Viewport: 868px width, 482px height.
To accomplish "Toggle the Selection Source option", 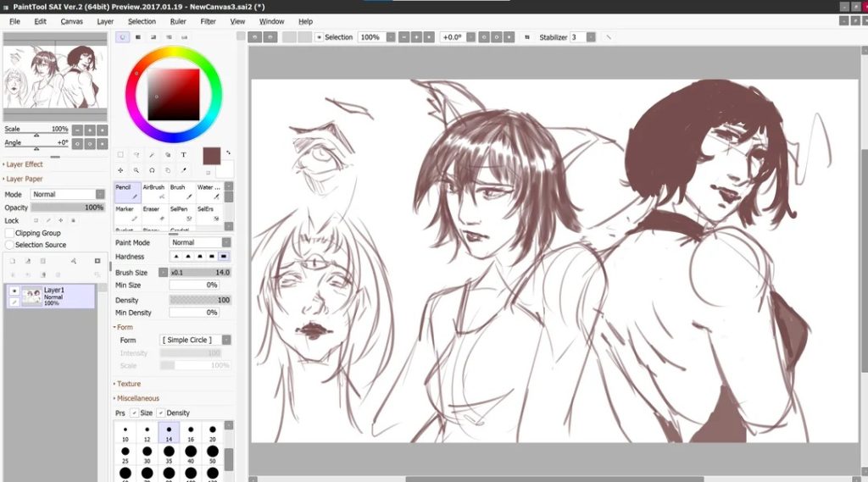I will coord(10,245).
